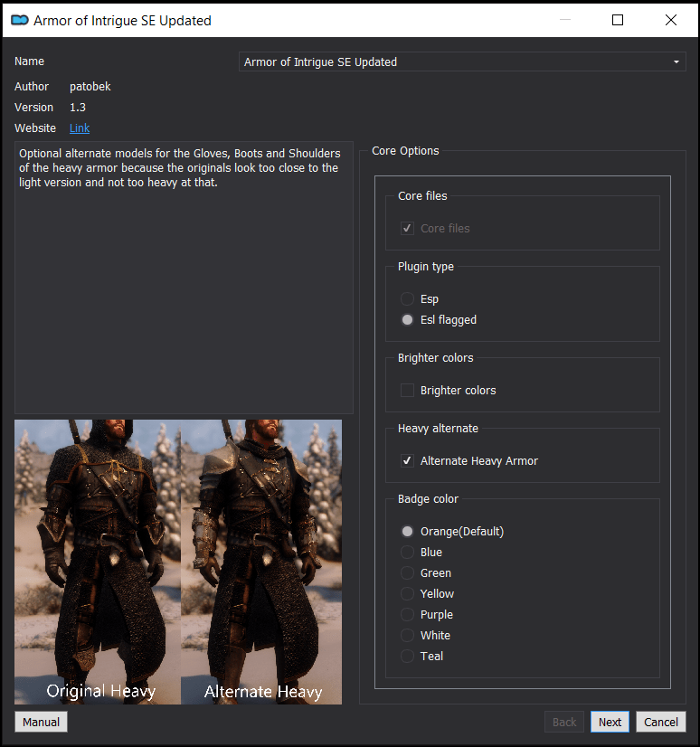Click the Name combo box field

[462, 61]
